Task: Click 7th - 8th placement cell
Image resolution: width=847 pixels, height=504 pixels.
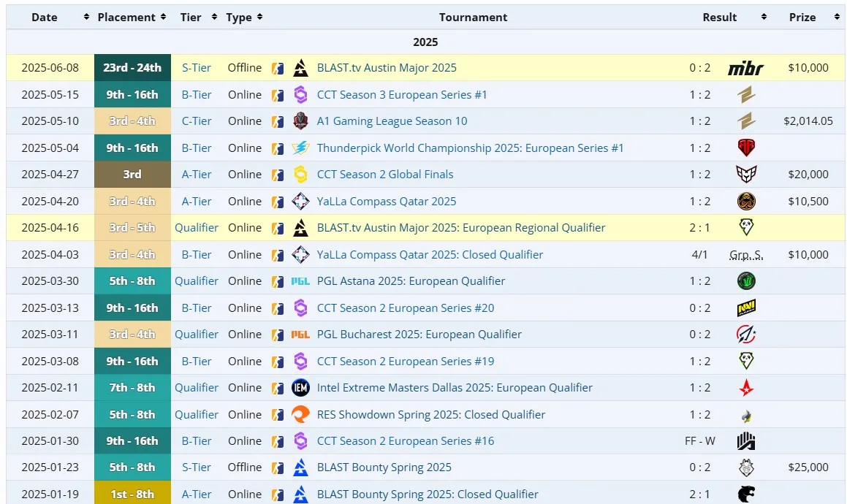Action: [x=132, y=387]
